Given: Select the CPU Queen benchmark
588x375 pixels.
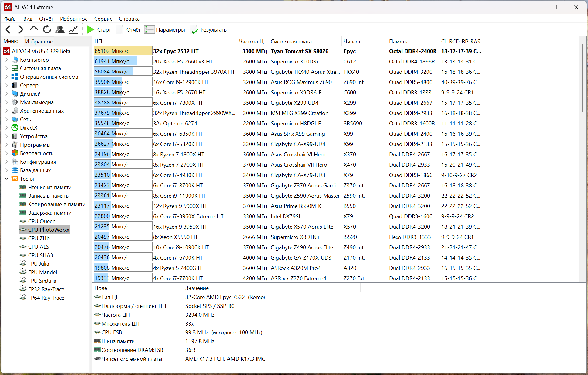Looking at the screenshot, I should pyautogui.click(x=42, y=221).
